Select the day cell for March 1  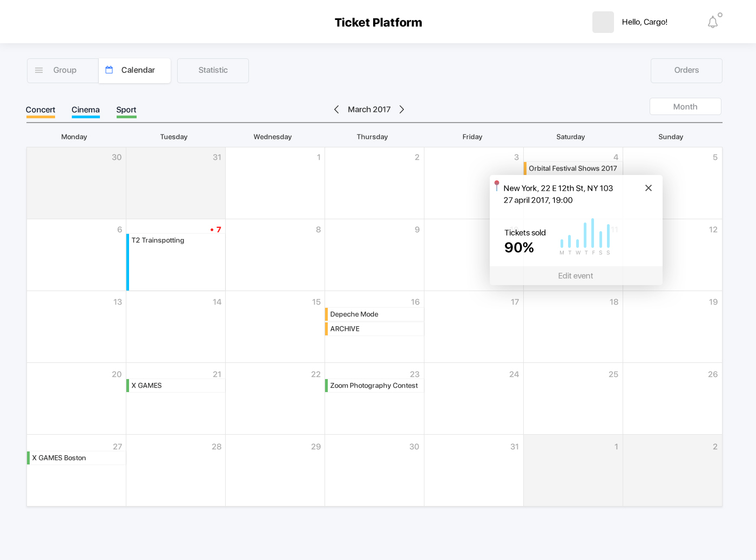point(275,183)
